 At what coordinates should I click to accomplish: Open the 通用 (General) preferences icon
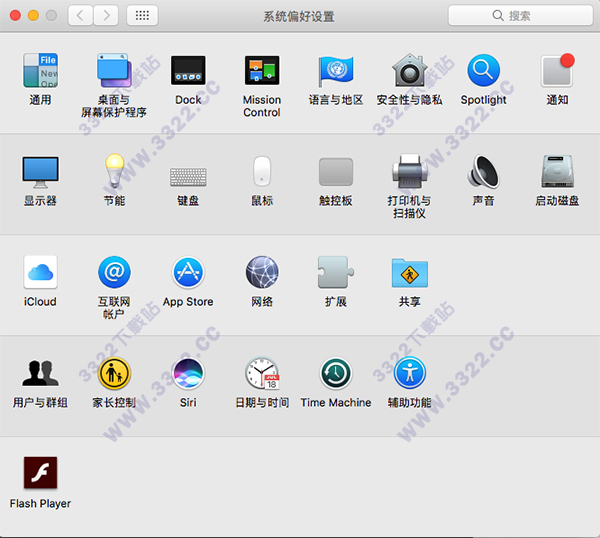pyautogui.click(x=40, y=70)
